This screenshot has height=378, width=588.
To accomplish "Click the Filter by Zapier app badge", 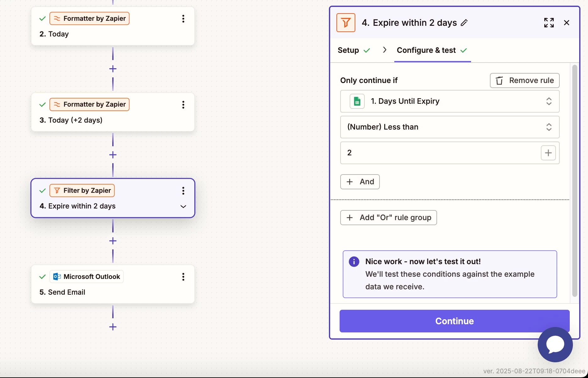I will 82,191.
